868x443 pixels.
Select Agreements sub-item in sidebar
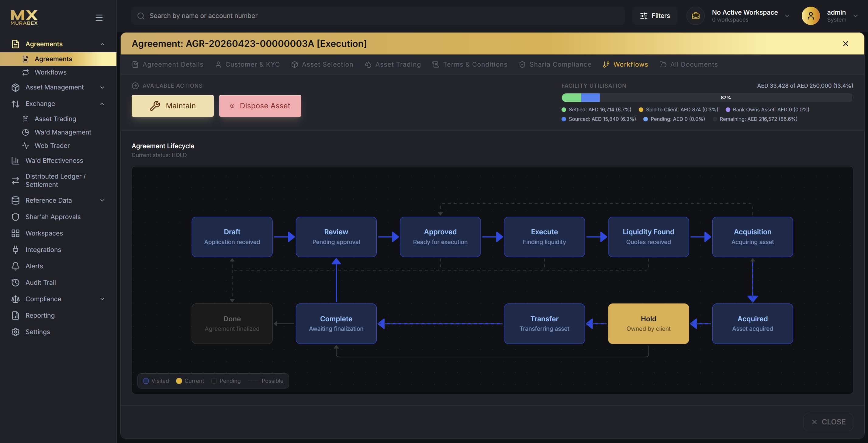click(58, 59)
